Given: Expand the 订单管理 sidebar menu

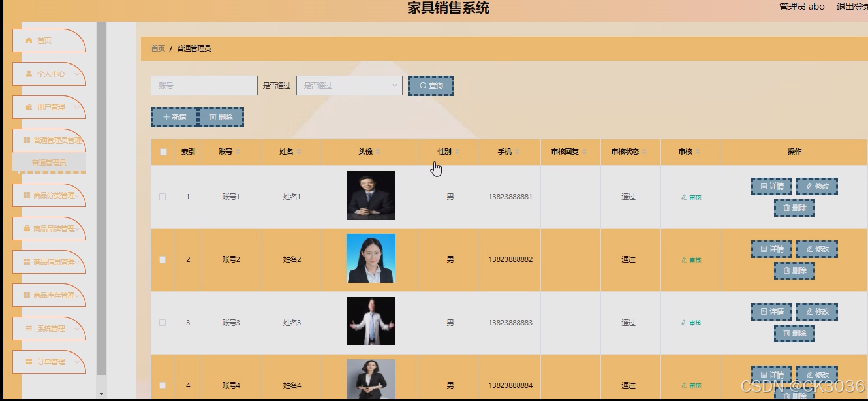Looking at the screenshot, I should (49, 362).
